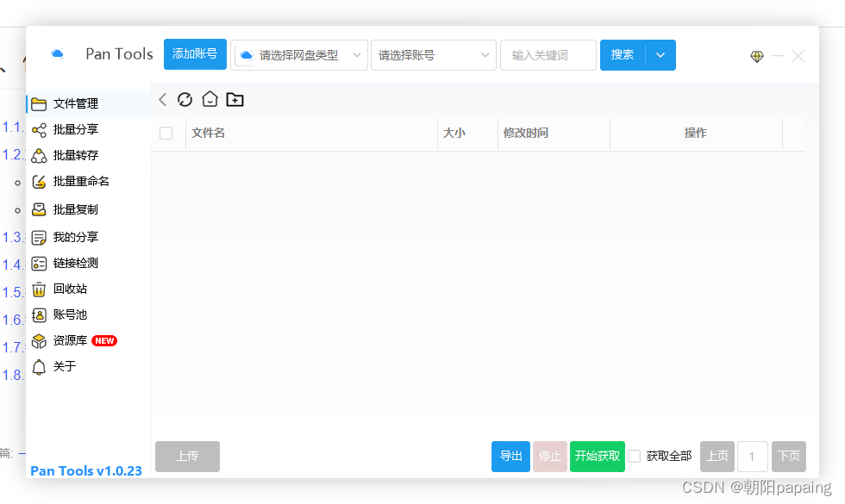This screenshot has height=504, width=845.
Task: Click the red NEW badge next to 资源库
Action: (x=104, y=341)
